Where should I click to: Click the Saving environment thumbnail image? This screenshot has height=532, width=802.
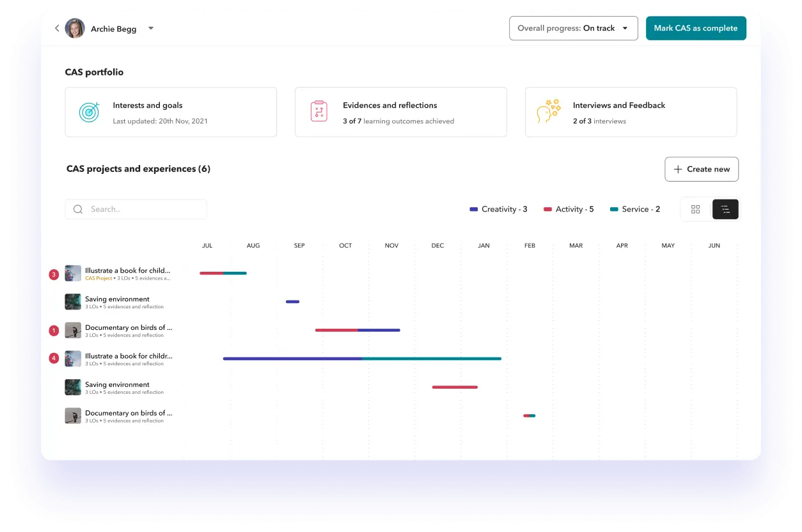(72, 302)
